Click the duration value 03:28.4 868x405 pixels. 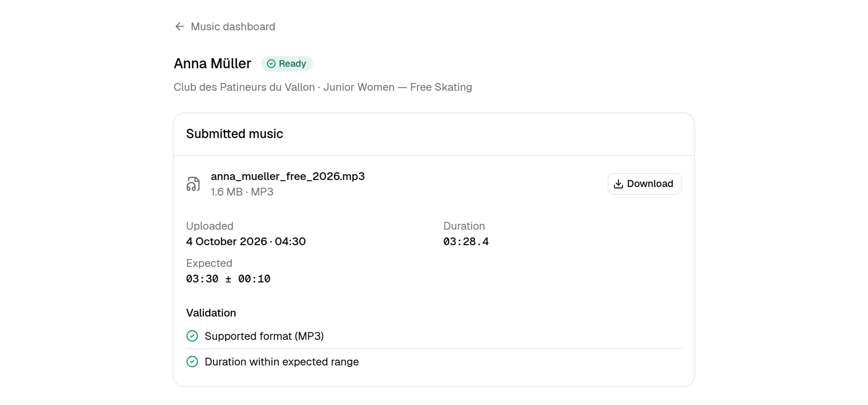(466, 242)
